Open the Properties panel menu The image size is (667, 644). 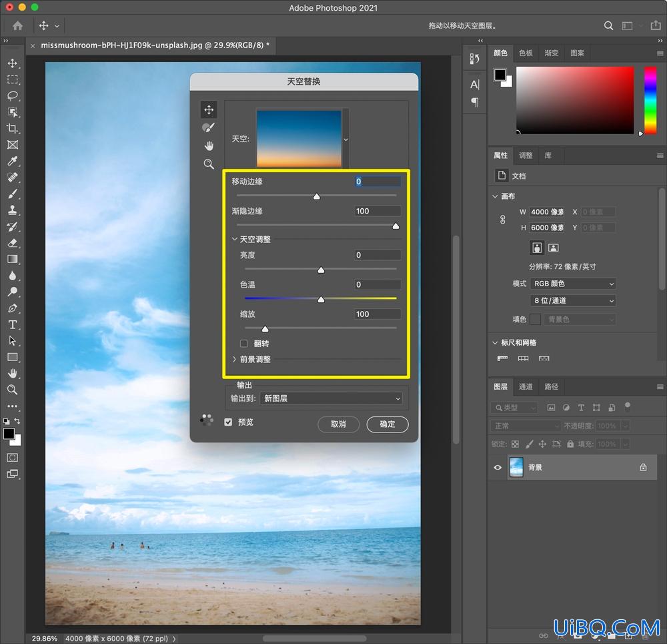point(660,155)
